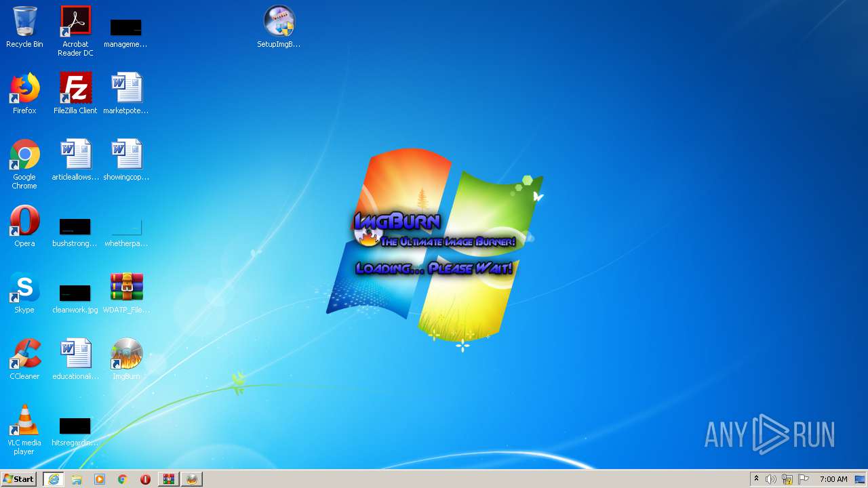Image resolution: width=868 pixels, height=488 pixels.
Task: Click the Show desktop button
Action: 861,479
